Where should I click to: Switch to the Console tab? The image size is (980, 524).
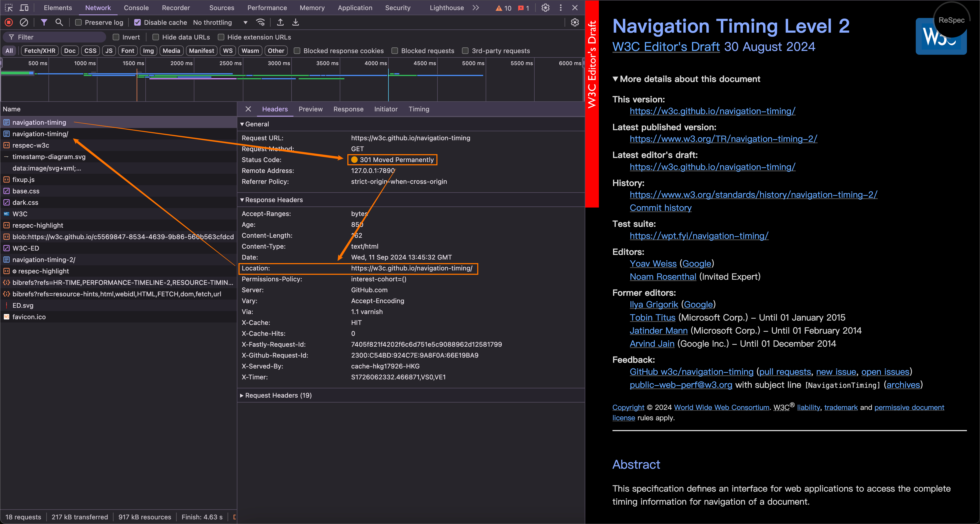[x=136, y=8]
